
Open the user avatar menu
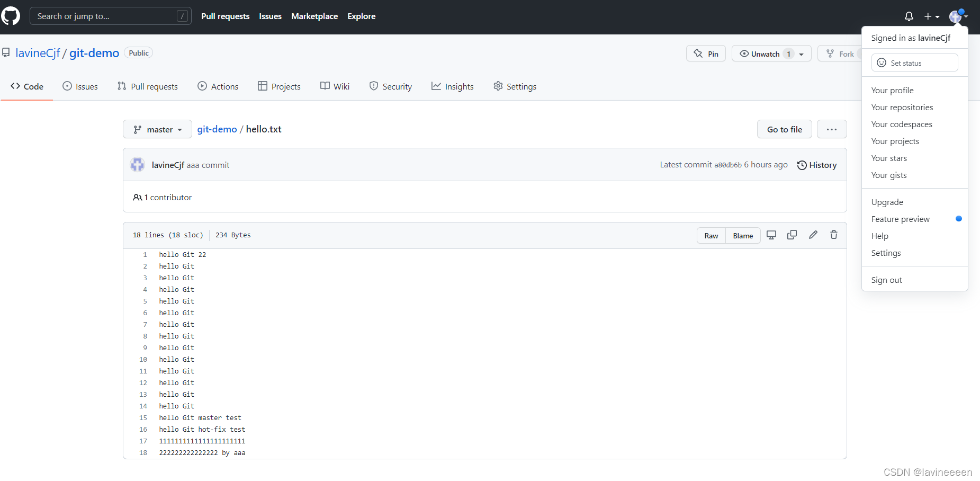pos(959,16)
